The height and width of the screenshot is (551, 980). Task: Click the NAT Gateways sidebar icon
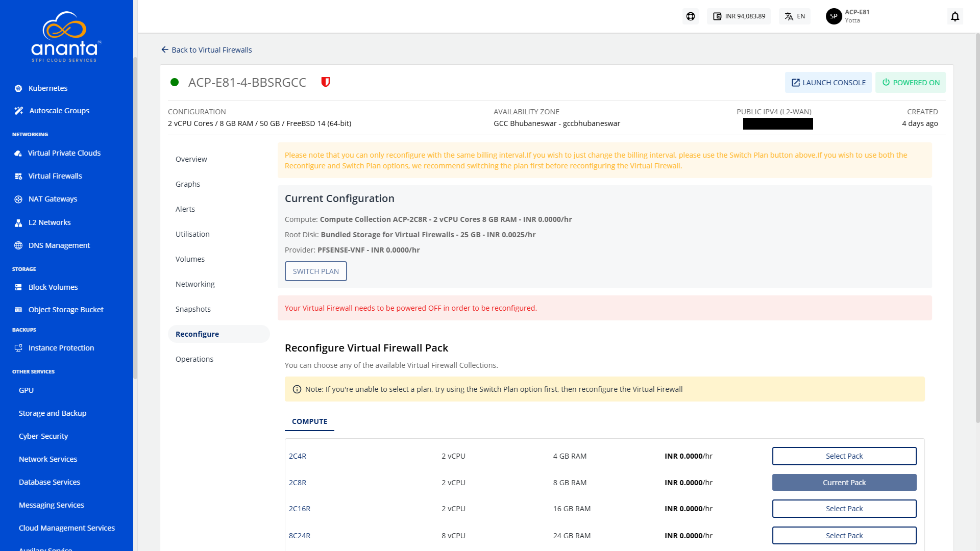[18, 199]
